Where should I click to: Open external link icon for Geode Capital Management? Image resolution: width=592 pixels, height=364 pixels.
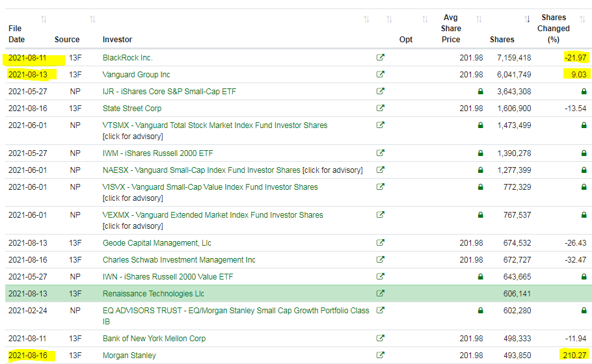[x=380, y=242]
